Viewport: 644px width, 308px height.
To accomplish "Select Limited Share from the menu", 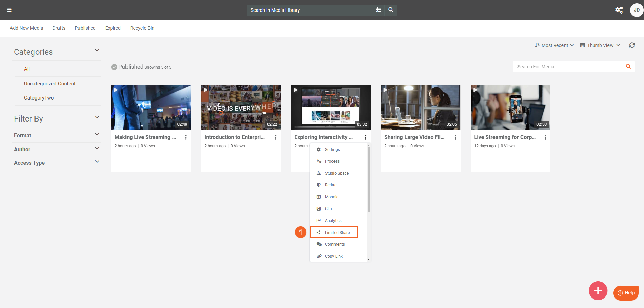I will click(x=337, y=233).
